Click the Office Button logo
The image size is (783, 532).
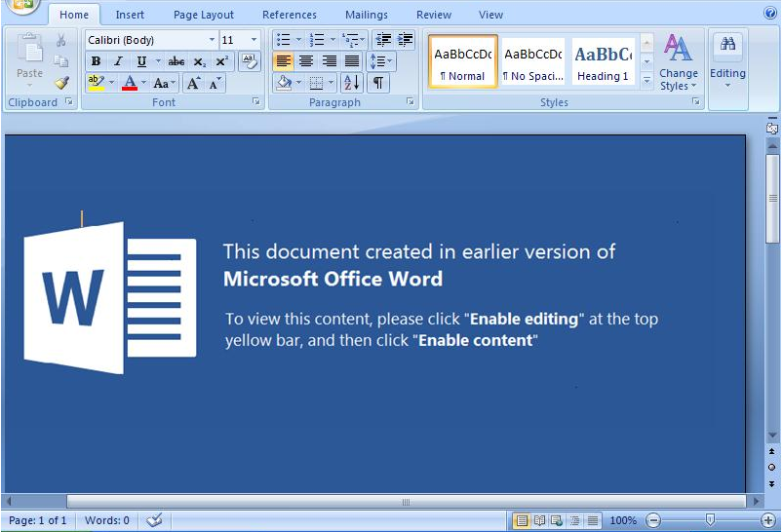point(22,5)
